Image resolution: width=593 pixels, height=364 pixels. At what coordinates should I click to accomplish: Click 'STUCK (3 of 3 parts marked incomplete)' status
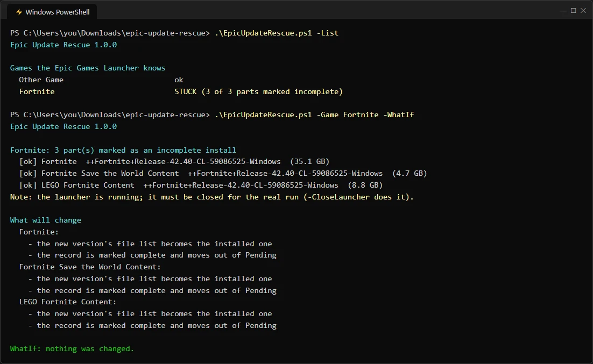tap(259, 91)
